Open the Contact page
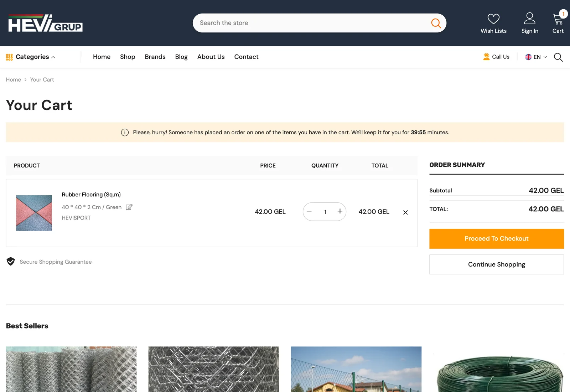Screen dimensions: 570x392 coord(246,57)
